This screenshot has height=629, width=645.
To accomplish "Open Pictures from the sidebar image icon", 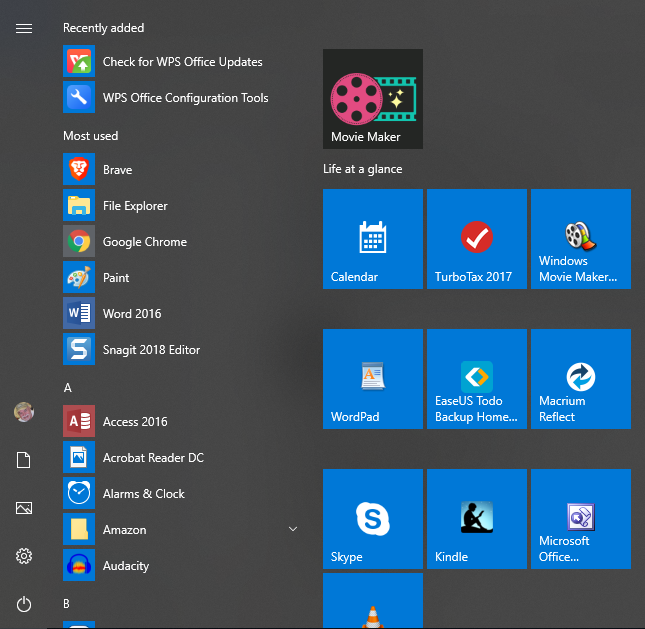I will pyautogui.click(x=24, y=508).
